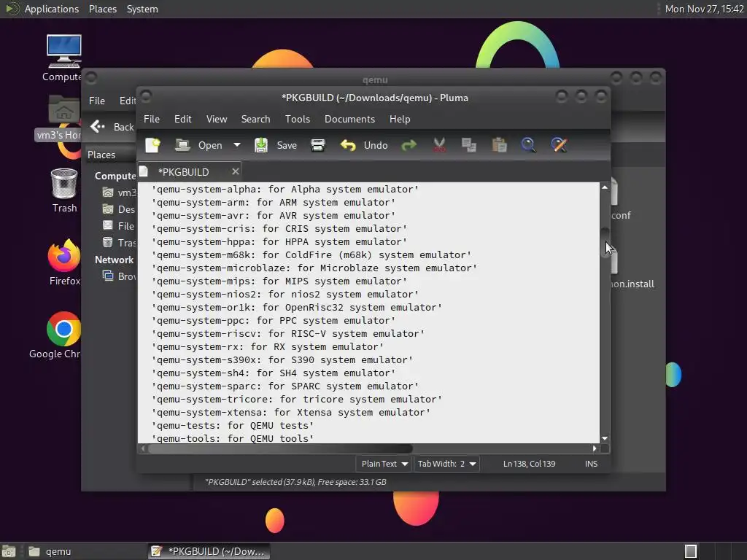Toggle the INS insert mode indicator

point(591,464)
